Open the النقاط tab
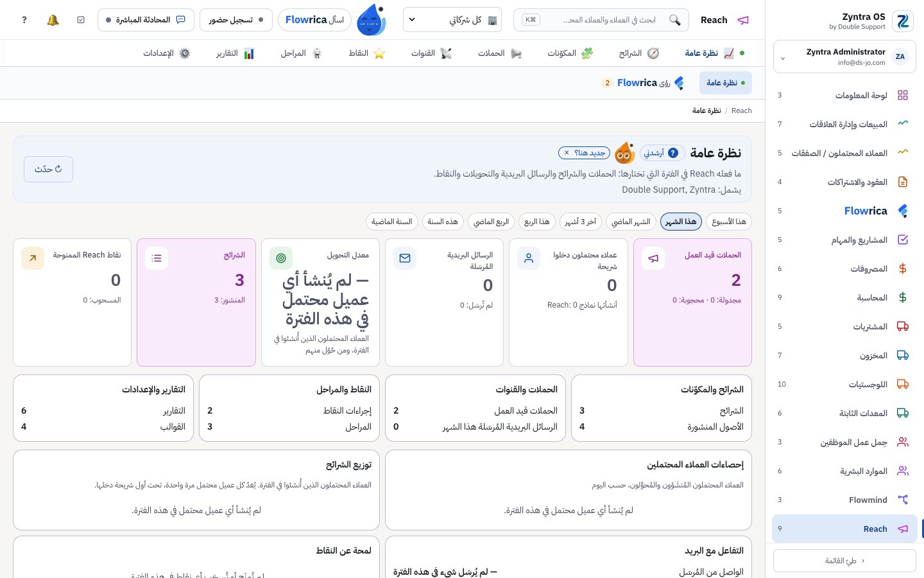Image resolution: width=924 pixels, height=578 pixels. pos(366,53)
